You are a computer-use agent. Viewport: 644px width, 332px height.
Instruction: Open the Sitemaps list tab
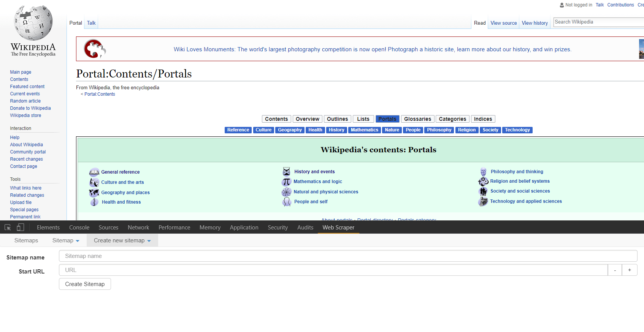pyautogui.click(x=26, y=240)
